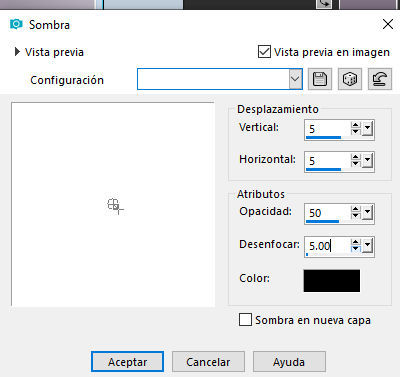The height and width of the screenshot is (377, 400).
Task: Pick the black shadow Color swatch
Action: pyautogui.click(x=332, y=281)
